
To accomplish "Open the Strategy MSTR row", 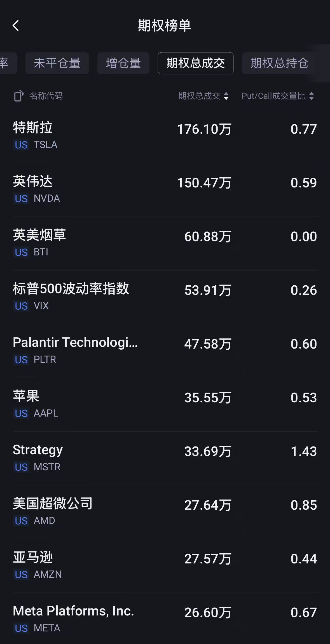I will 165,458.
